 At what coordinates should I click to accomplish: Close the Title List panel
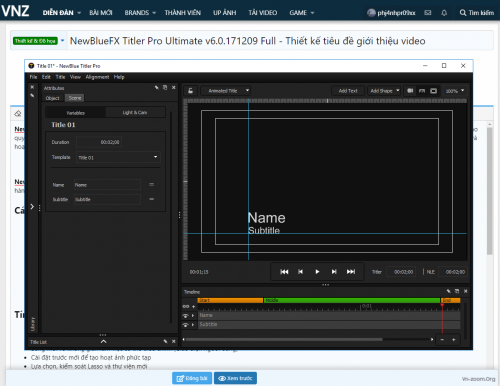point(174,342)
